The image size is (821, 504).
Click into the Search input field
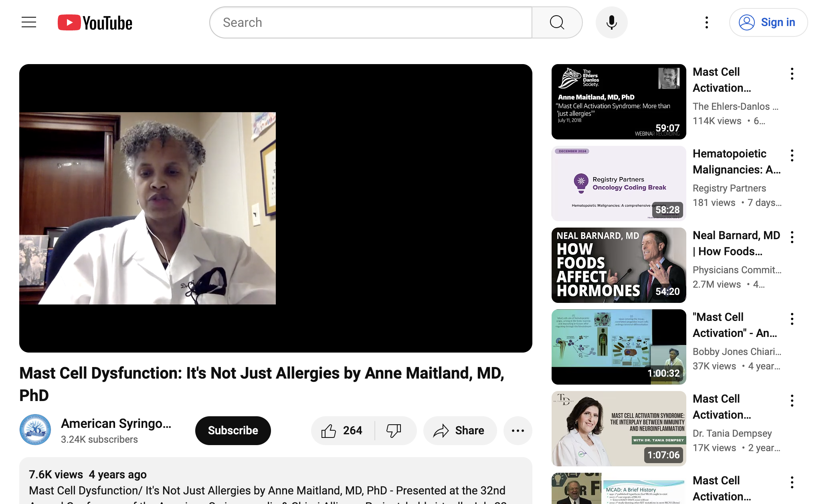pyautogui.click(x=371, y=22)
